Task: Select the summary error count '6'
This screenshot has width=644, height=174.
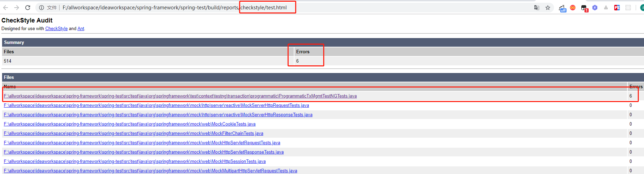Action: point(297,61)
